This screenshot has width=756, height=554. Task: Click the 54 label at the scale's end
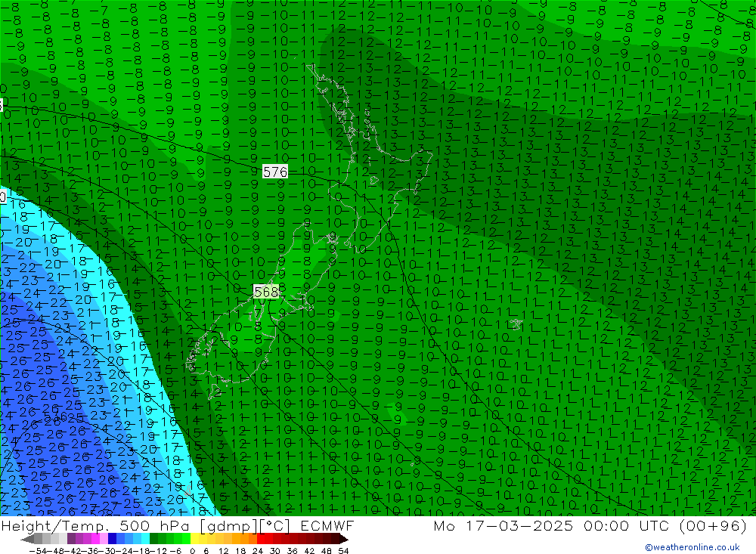click(x=343, y=550)
